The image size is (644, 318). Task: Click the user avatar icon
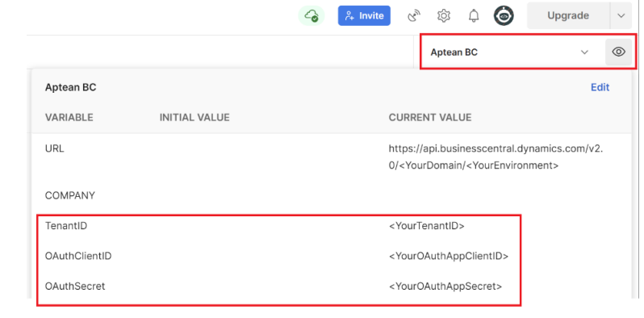click(x=504, y=16)
